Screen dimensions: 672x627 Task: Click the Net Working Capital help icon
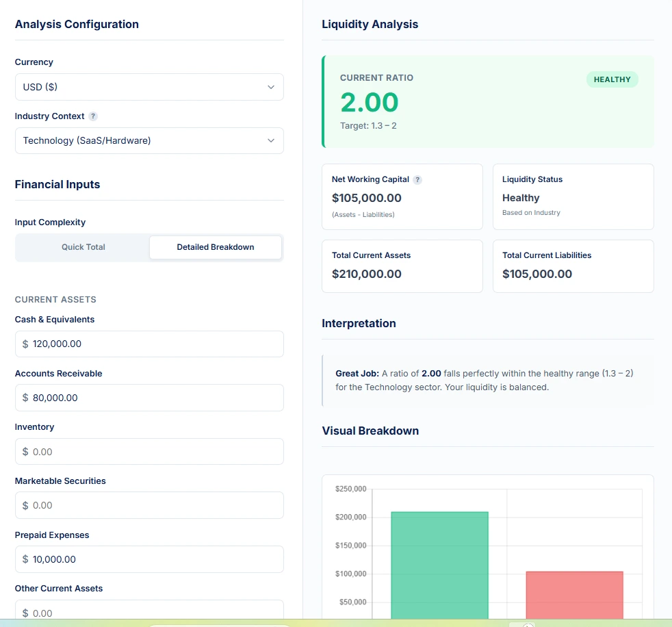point(417,179)
